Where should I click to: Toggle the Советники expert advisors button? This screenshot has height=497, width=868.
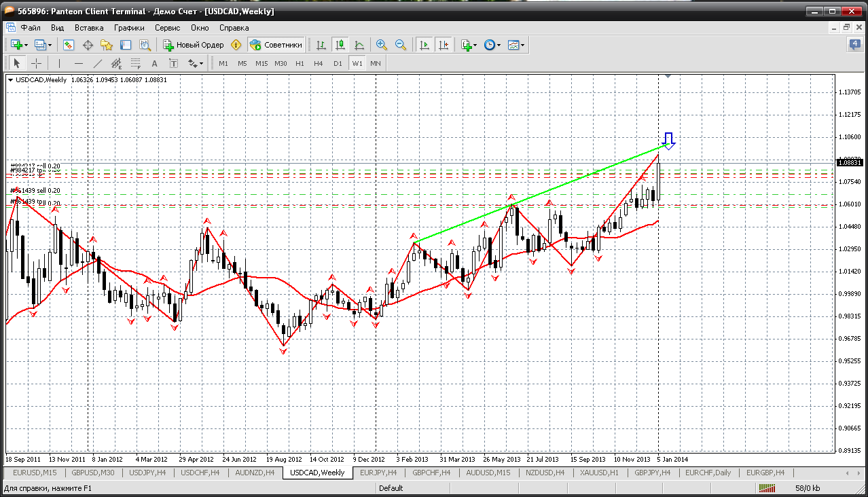coord(276,45)
